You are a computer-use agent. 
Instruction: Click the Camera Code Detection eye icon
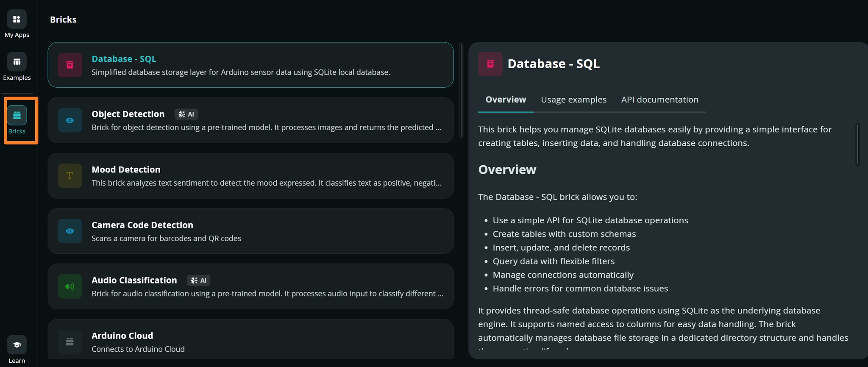tap(70, 231)
